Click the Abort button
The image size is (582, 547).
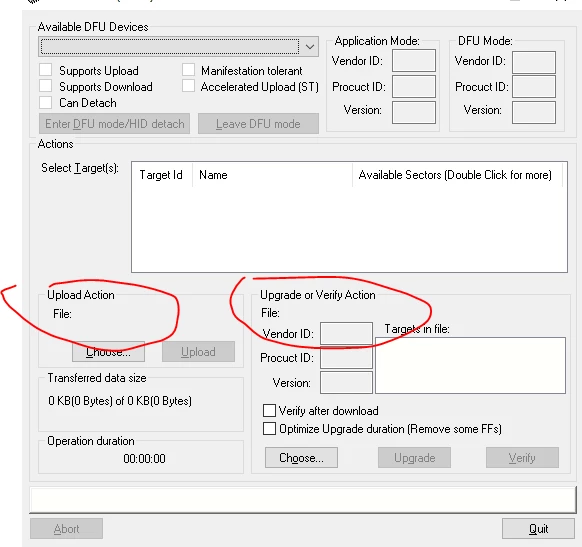[x=66, y=528]
